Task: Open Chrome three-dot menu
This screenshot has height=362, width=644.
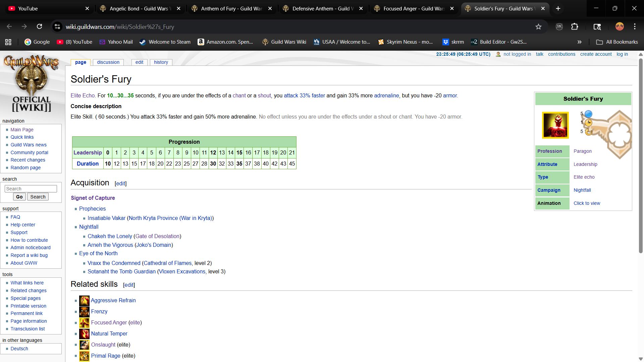Action: tap(635, 27)
